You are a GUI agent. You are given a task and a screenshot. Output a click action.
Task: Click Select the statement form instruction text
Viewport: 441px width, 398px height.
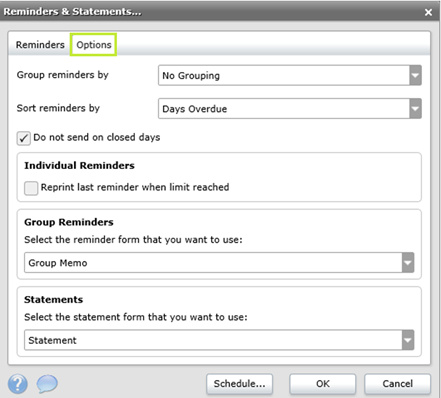(136, 317)
